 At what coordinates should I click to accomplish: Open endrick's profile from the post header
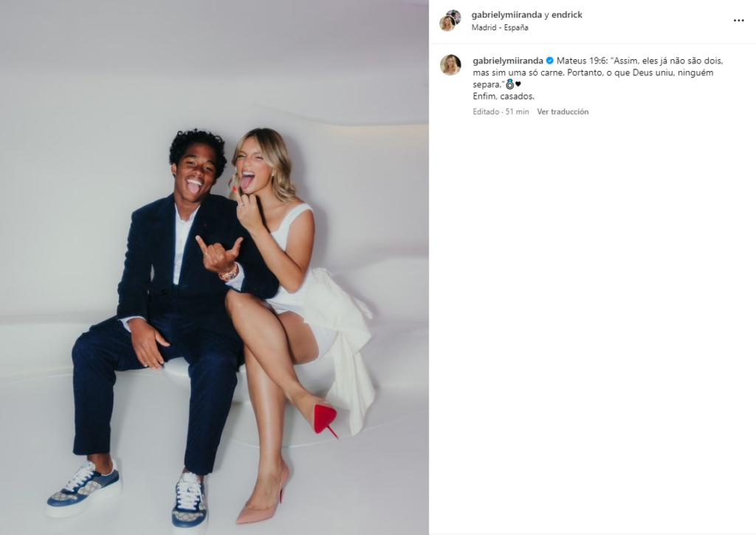click(566, 15)
